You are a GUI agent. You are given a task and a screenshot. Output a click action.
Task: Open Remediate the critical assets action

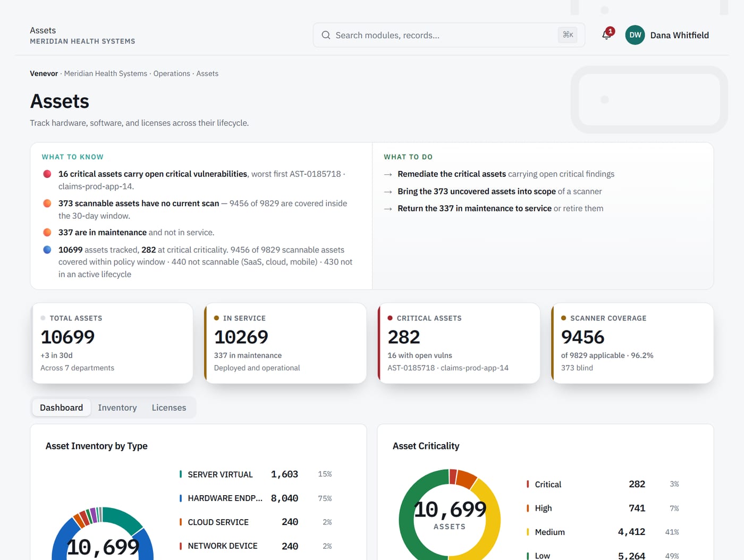tap(506, 174)
